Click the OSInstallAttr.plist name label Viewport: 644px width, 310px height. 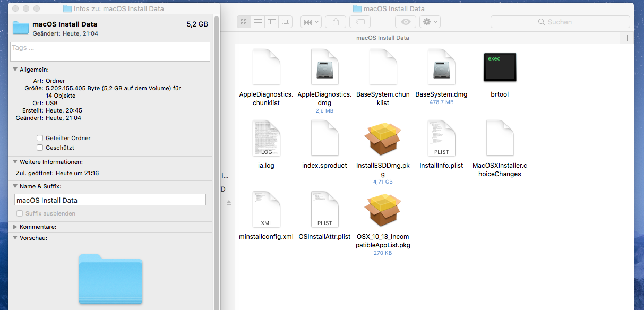click(x=324, y=237)
